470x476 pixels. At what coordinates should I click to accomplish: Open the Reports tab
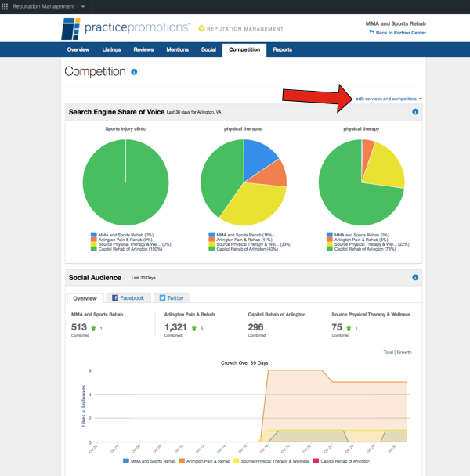(282, 49)
